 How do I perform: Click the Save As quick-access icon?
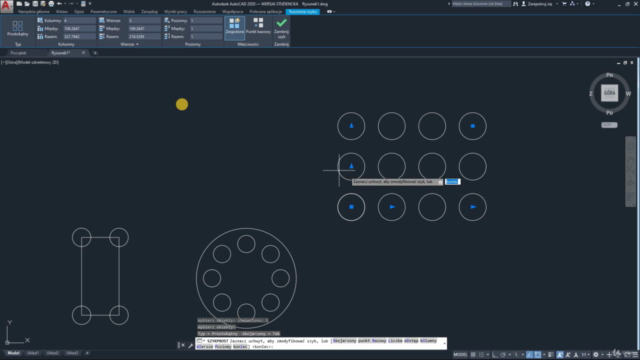pos(43,4)
